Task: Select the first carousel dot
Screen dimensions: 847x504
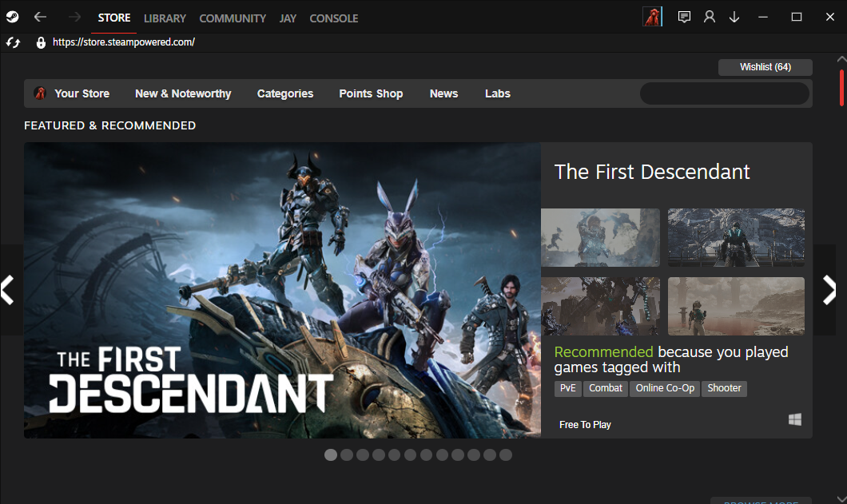Action: (x=331, y=454)
